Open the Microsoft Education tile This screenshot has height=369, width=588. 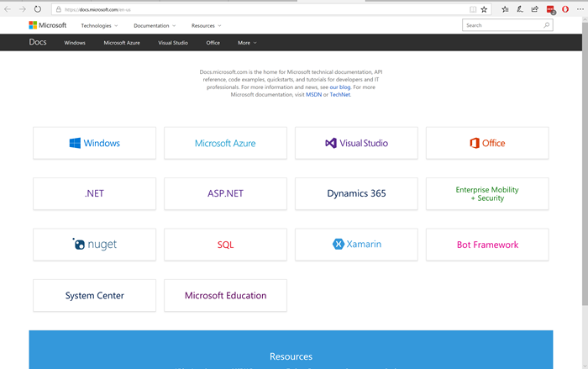[225, 295]
